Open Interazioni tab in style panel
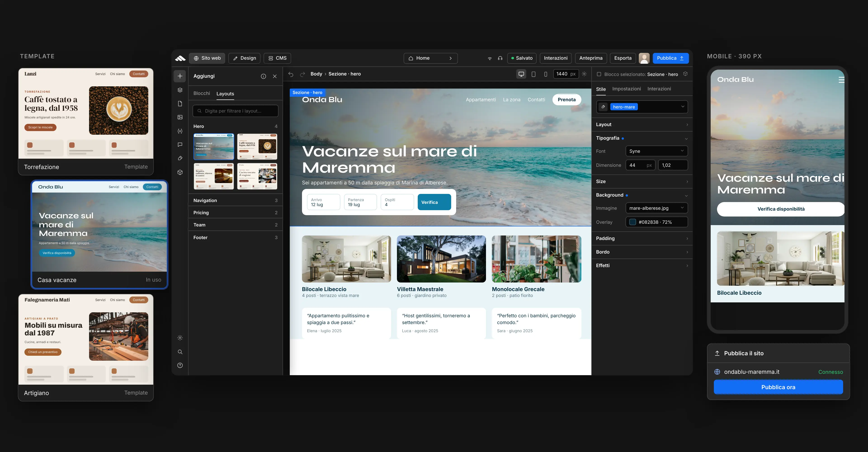Image resolution: width=868 pixels, height=452 pixels. [659, 89]
